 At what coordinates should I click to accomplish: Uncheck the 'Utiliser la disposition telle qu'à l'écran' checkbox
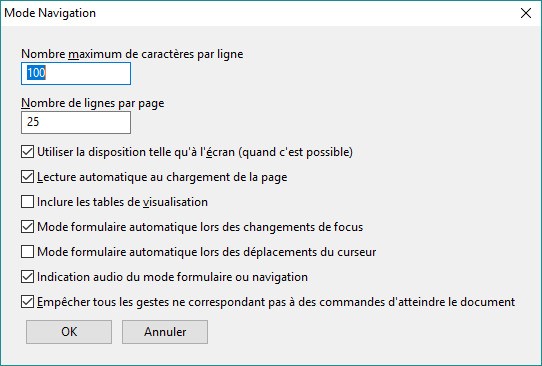coord(27,152)
